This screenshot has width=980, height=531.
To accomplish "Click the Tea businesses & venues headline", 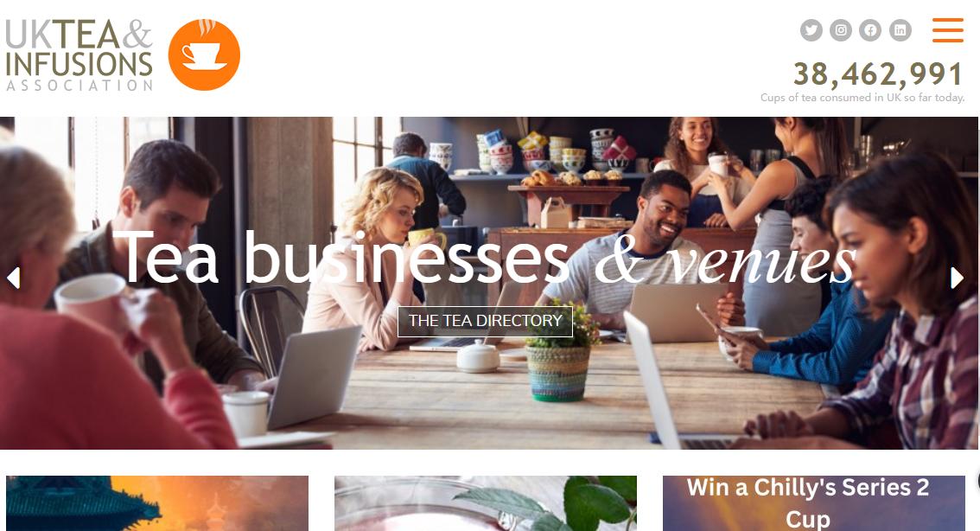I will (484, 258).
